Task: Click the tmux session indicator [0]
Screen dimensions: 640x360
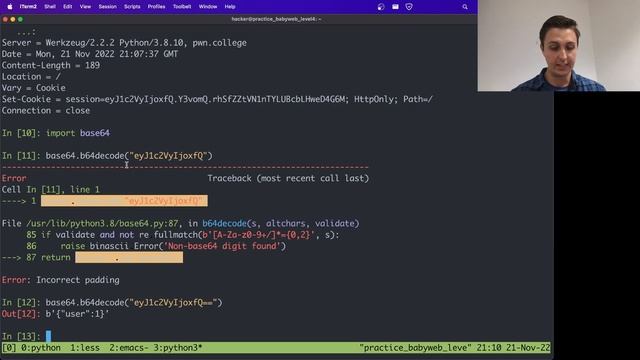Action: tap(9, 348)
